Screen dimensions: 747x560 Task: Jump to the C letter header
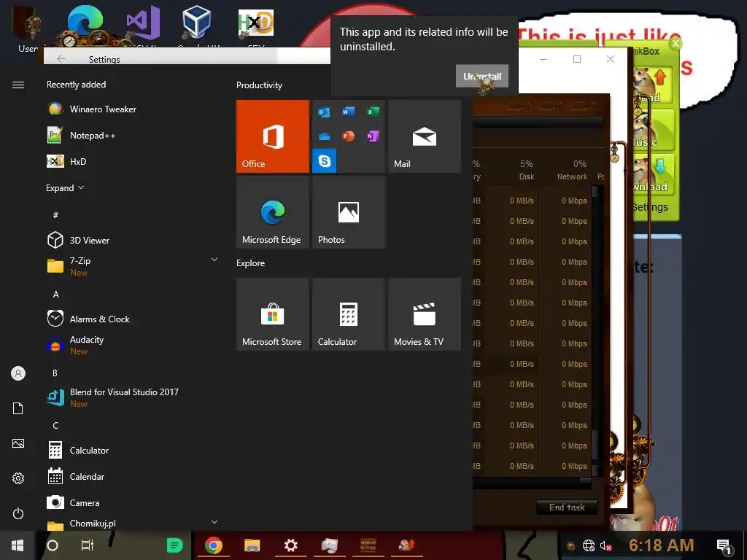(55, 425)
